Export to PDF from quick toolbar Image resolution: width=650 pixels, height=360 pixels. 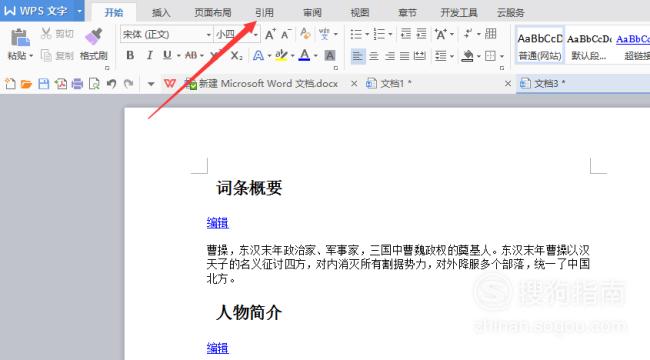61,84
